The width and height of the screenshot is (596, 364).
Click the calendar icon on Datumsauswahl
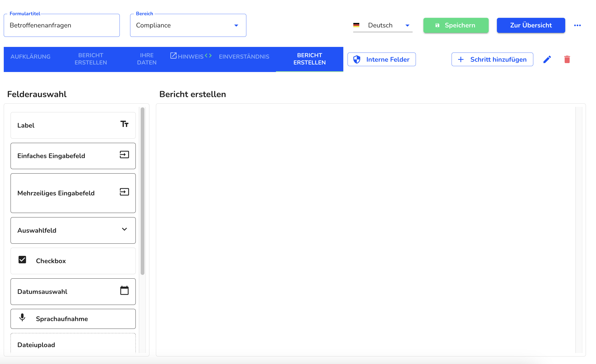[124, 290]
